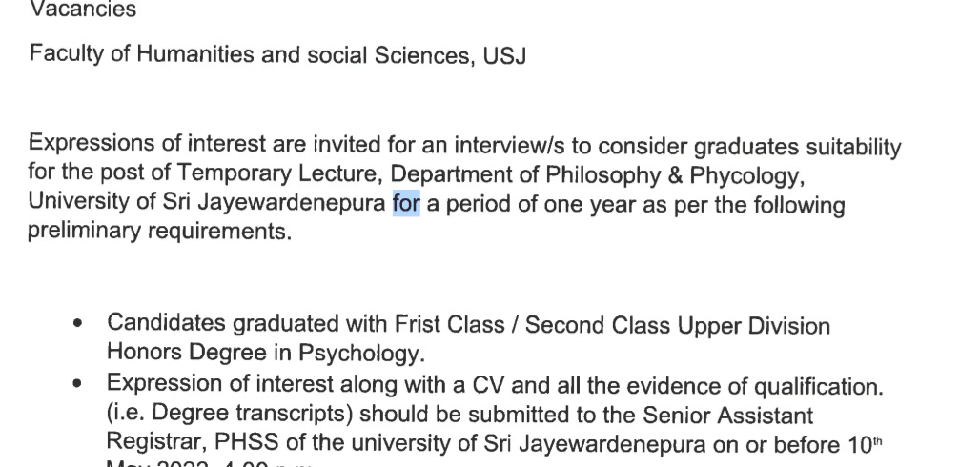Click the word "Psychology" in the first bullet
This screenshot has width=980, height=467.
tap(359, 353)
